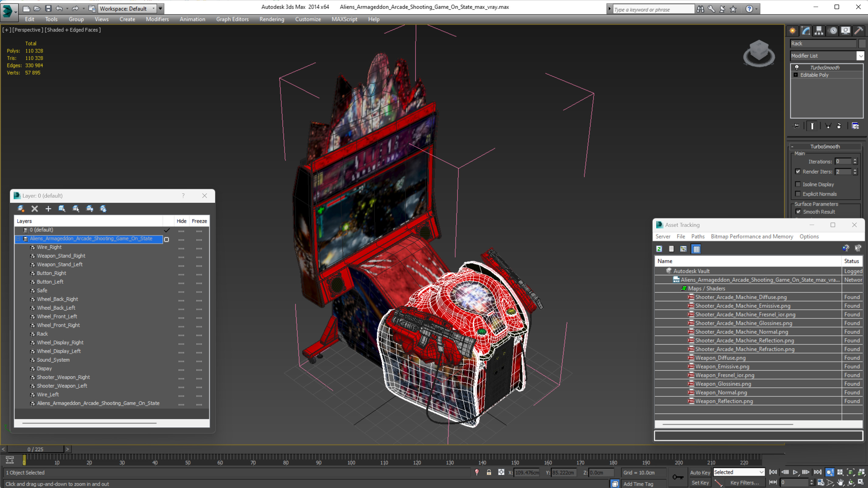Viewport: 868px width, 488px height.
Task: Click Shaded + Edged Faces viewport label
Action: pos(72,29)
